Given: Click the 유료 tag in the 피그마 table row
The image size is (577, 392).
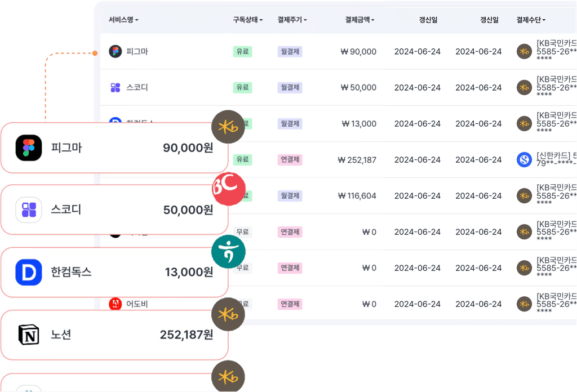Looking at the screenshot, I should point(242,51).
